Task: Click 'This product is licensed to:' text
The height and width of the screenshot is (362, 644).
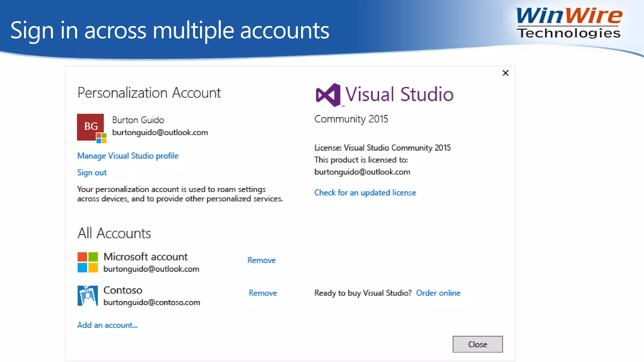Action: [x=361, y=160]
